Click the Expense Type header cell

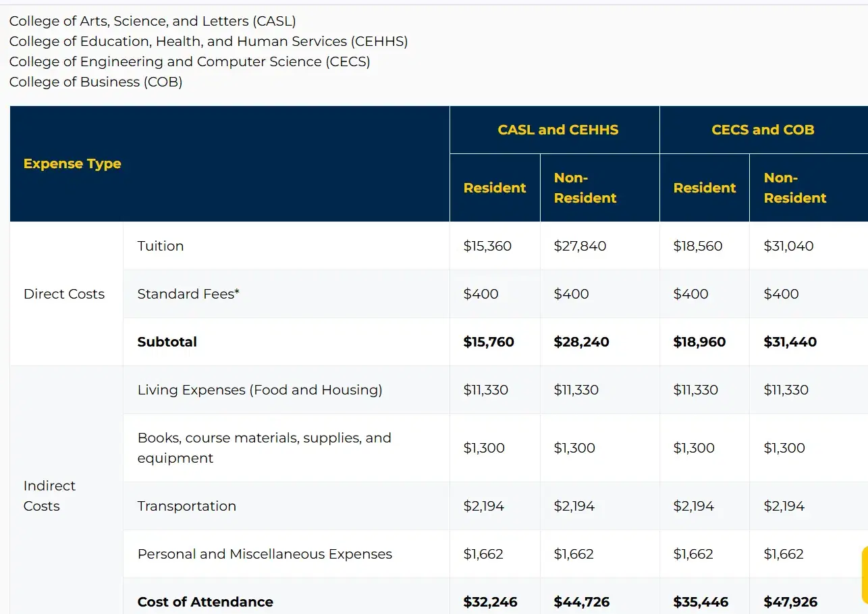point(72,163)
